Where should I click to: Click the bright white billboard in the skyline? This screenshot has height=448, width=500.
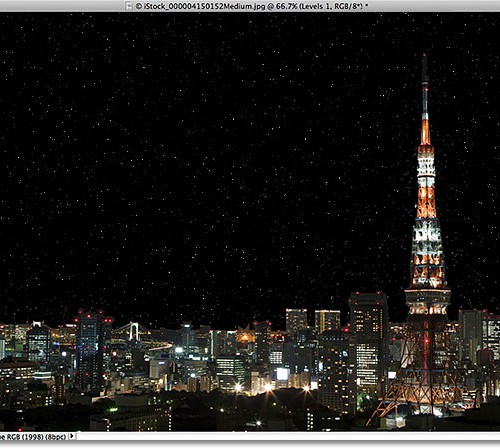click(282, 374)
